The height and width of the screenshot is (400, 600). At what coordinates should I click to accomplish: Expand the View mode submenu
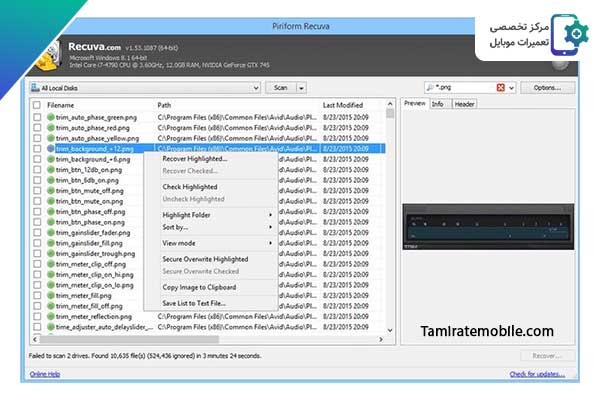[217, 243]
